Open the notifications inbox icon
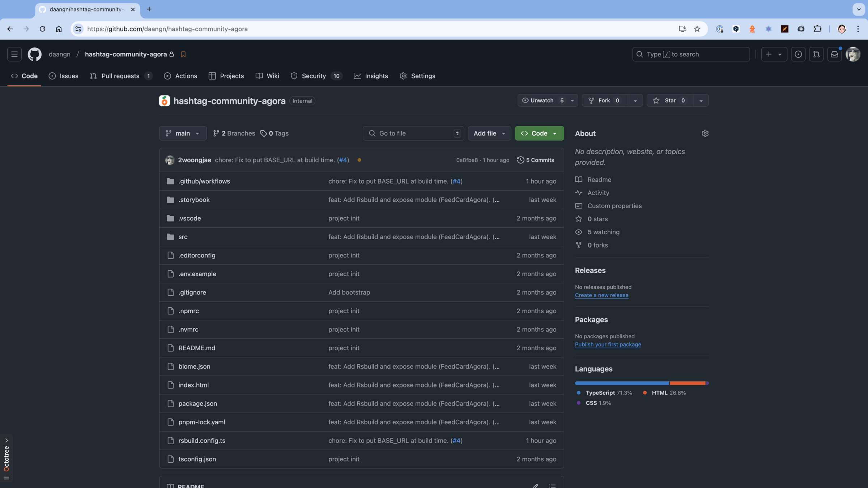The image size is (868, 488). point(834,54)
